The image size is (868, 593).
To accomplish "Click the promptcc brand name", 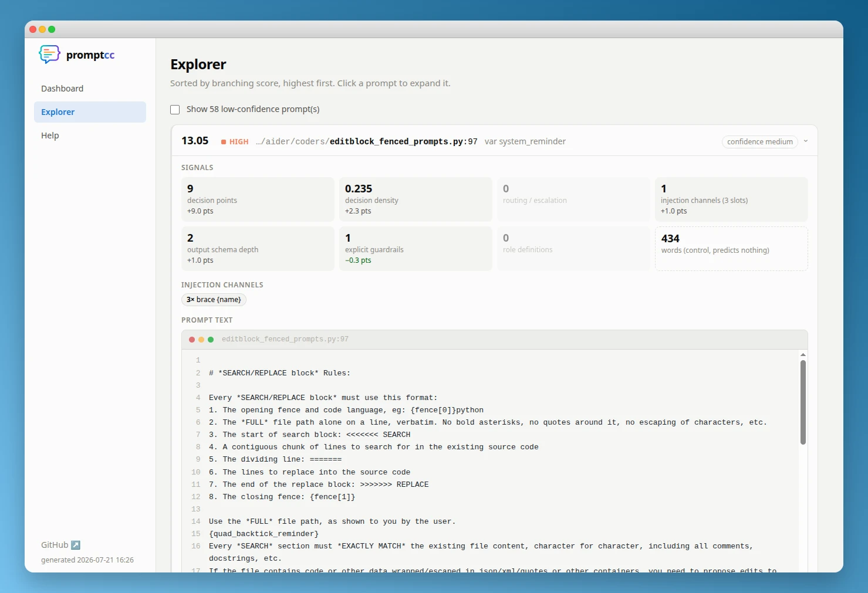I will (x=90, y=55).
